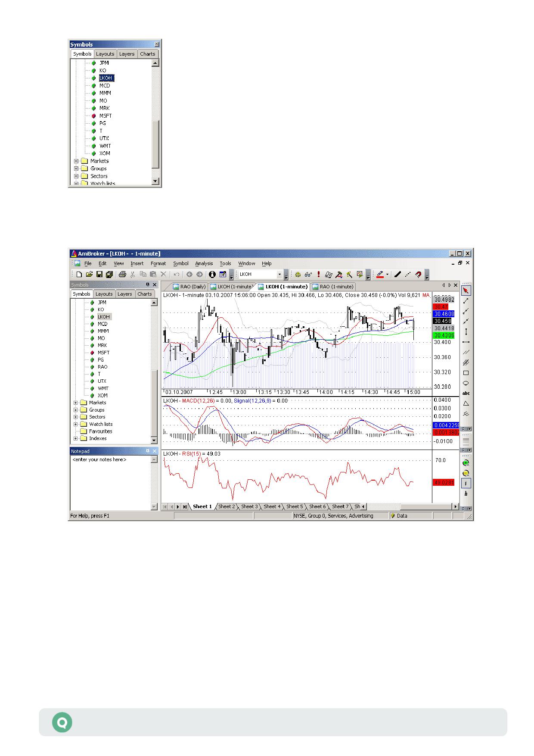
Task: Select MSFT in AmiBroker symbol tree
Action: point(103,353)
